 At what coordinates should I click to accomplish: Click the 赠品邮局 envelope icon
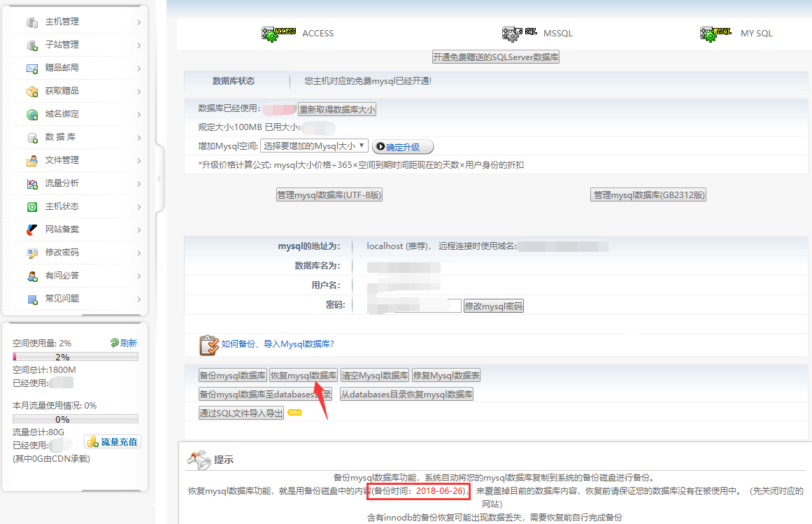point(32,69)
